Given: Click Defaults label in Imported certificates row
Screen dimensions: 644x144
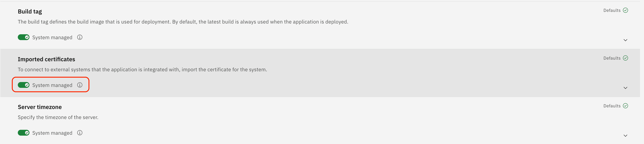Looking at the screenshot, I should (612, 58).
